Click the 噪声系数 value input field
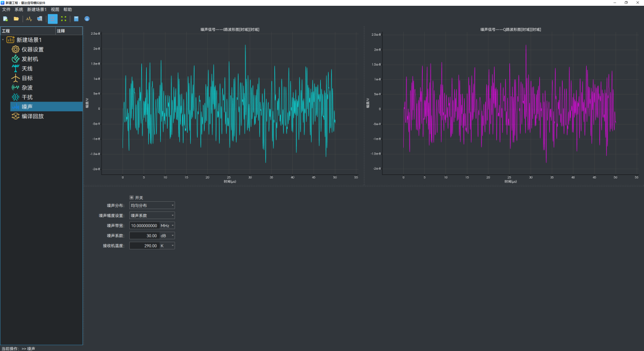The height and width of the screenshot is (351, 644). coord(144,235)
